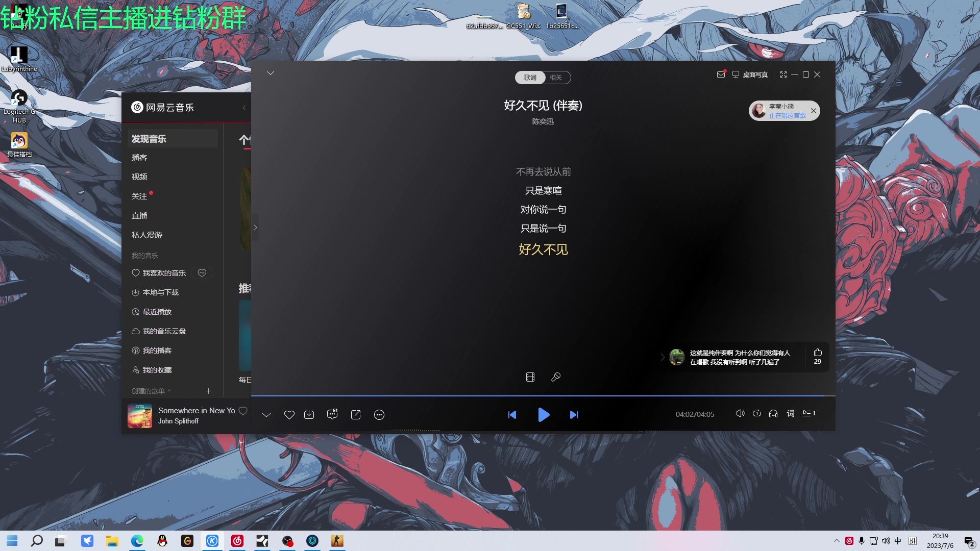The image size is (980, 551).
Task: Mute audio with the volume speaker icon
Action: [x=741, y=414]
